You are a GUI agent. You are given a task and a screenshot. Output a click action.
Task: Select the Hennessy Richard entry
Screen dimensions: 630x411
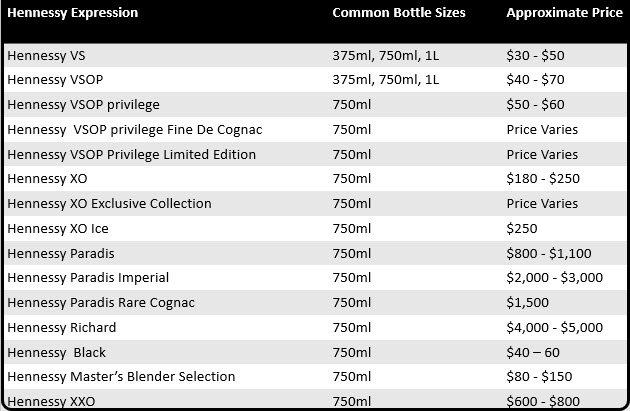[61, 327]
